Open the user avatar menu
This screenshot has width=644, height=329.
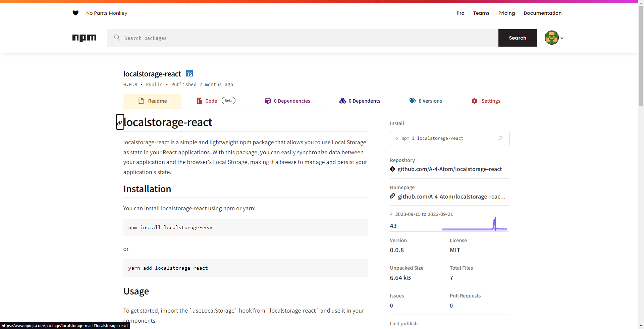551,38
